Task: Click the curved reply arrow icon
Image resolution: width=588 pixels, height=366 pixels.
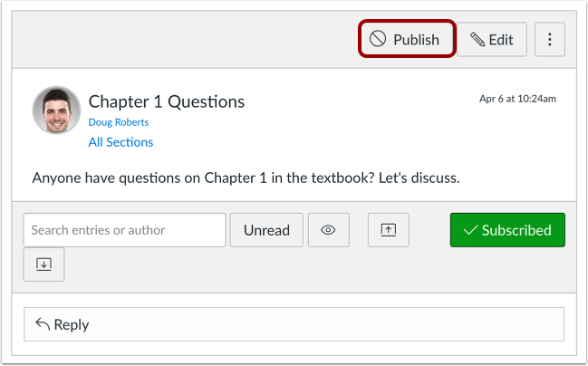Action: point(43,323)
